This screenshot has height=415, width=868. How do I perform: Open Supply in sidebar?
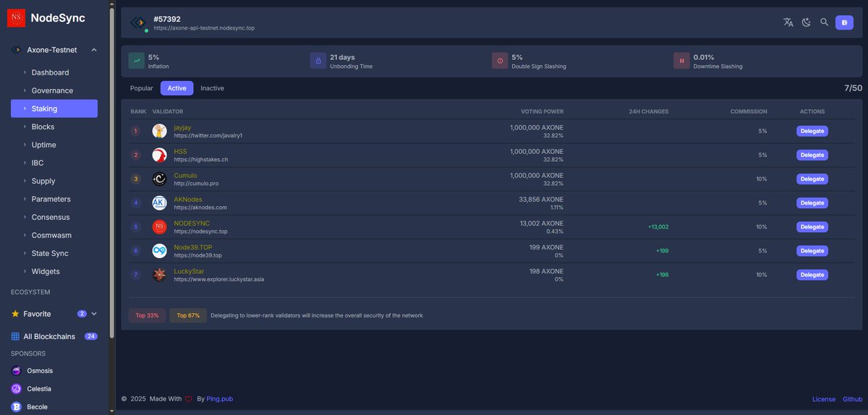(54, 181)
